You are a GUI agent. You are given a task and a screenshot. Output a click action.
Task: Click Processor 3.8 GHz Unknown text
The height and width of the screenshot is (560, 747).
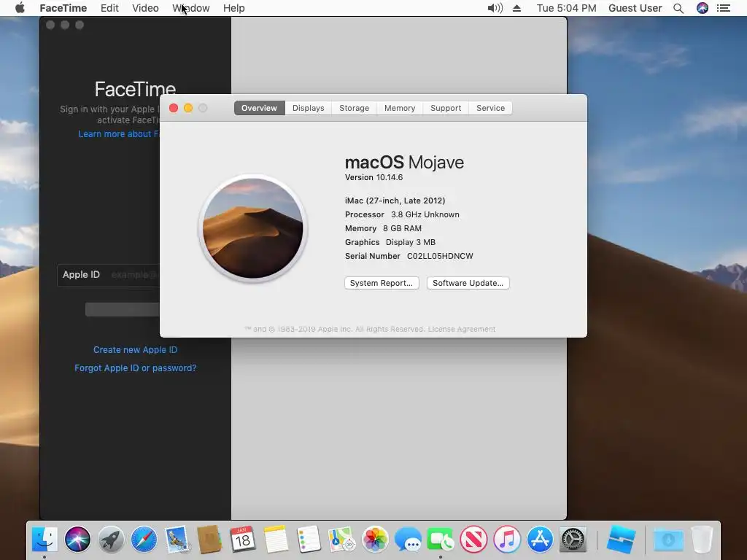coord(402,214)
